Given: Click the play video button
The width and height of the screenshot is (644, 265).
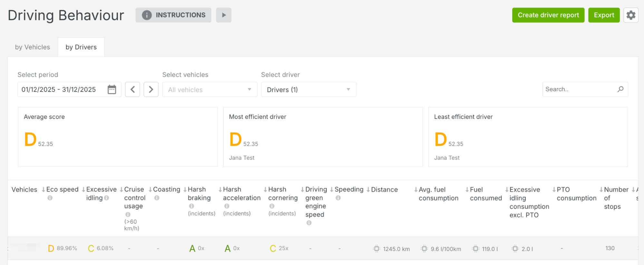Looking at the screenshot, I should coord(224,15).
